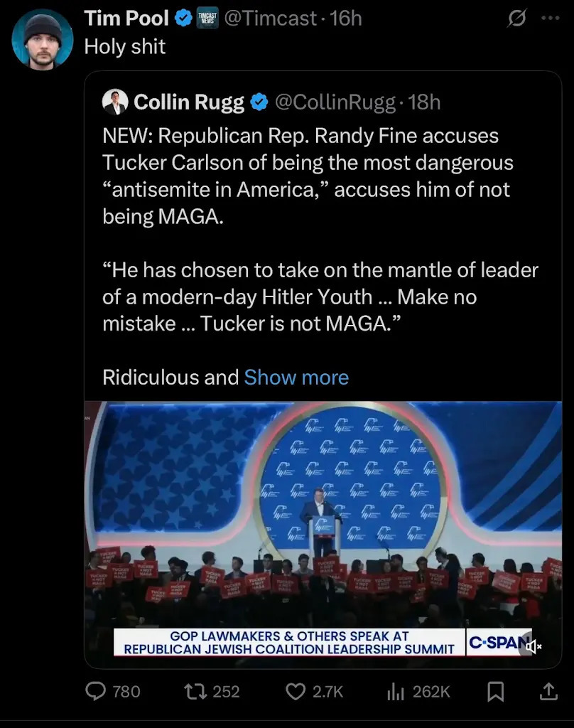Open the three-dot more options menu
574x728 pixels.
click(x=550, y=19)
